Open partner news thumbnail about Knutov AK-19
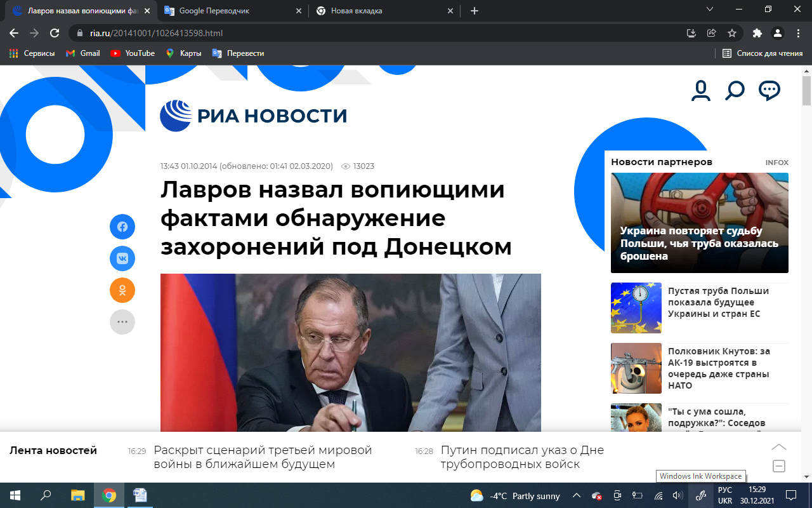The height and width of the screenshot is (508, 812). click(x=636, y=368)
